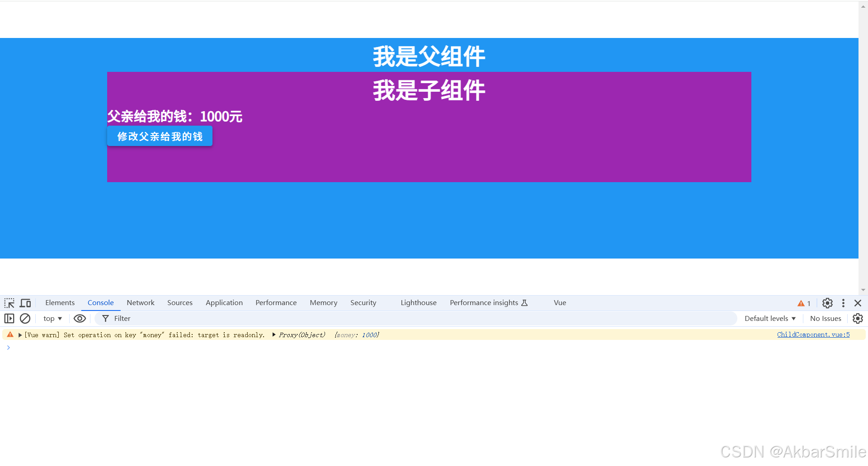Go to the Sources tab
This screenshot has height=466, width=868.
pyautogui.click(x=180, y=303)
